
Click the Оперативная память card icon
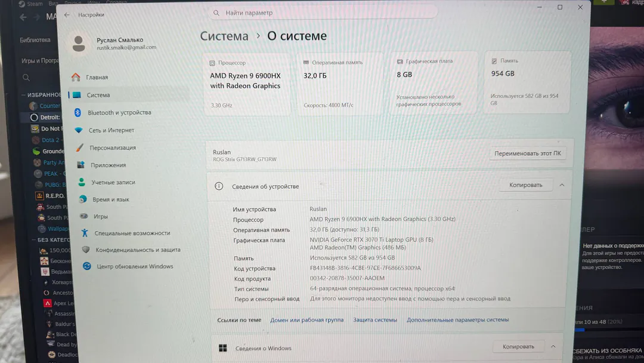coord(305,63)
